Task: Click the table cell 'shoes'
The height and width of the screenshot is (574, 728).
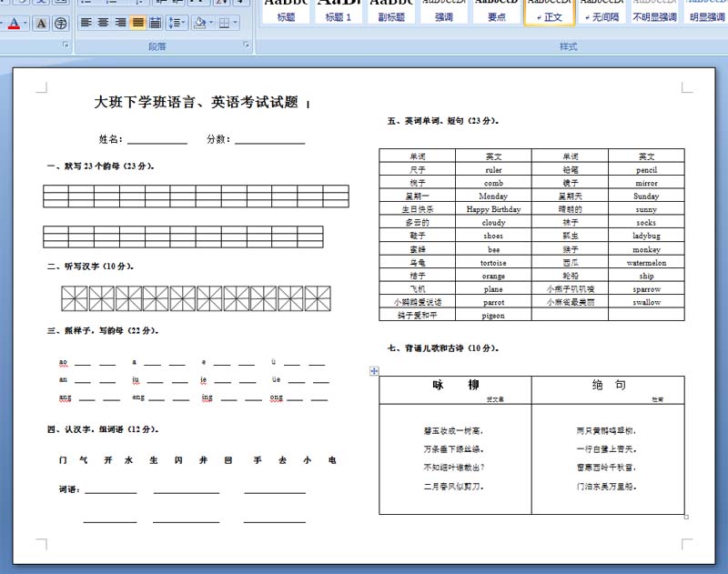Action: click(x=493, y=236)
